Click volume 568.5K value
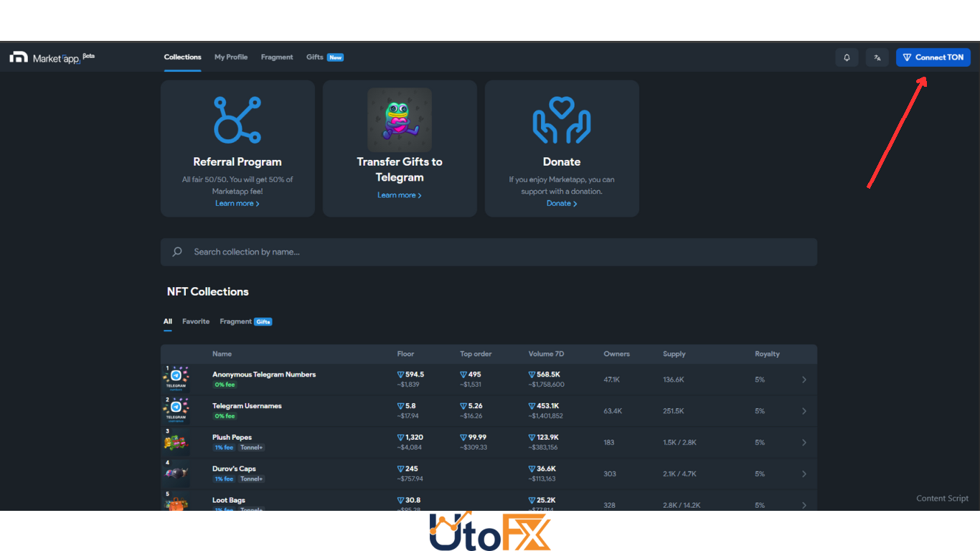980x551 pixels. point(545,375)
